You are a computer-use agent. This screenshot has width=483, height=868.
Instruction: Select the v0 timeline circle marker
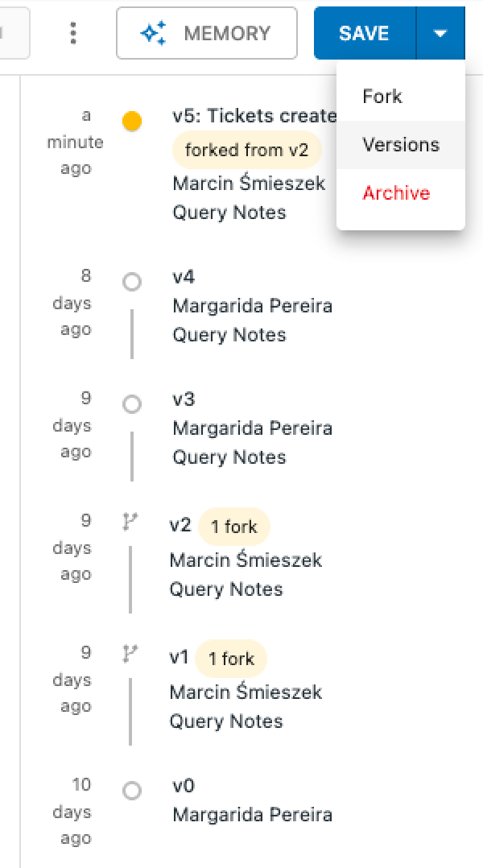(132, 791)
